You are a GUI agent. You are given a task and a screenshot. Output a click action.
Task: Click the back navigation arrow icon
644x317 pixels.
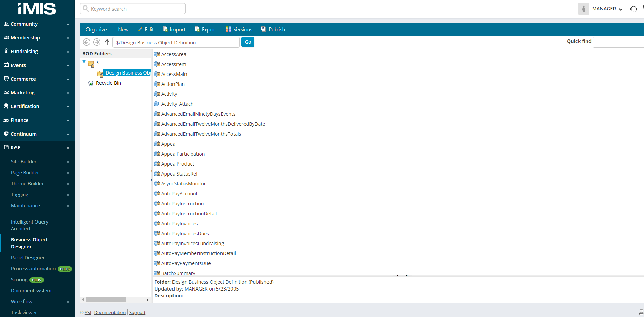pyautogui.click(x=86, y=42)
